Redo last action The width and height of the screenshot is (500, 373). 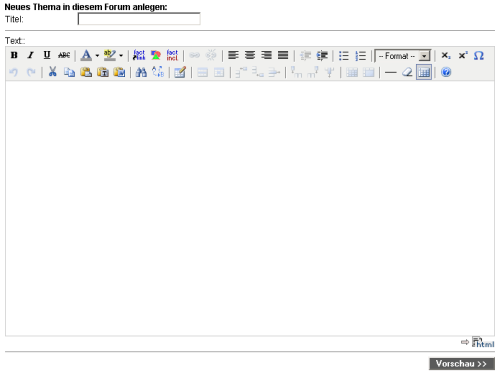point(31,72)
